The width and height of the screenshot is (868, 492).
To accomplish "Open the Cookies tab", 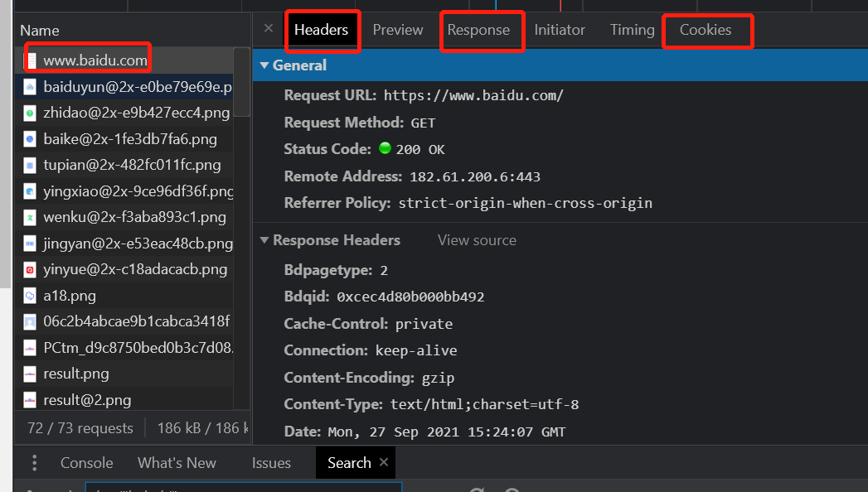I will pyautogui.click(x=706, y=30).
